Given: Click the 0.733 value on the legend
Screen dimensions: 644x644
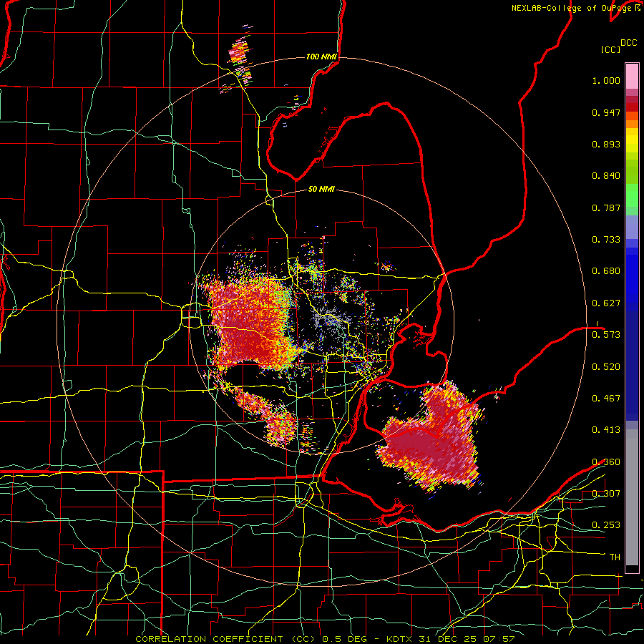Looking at the screenshot, I should 606,240.
